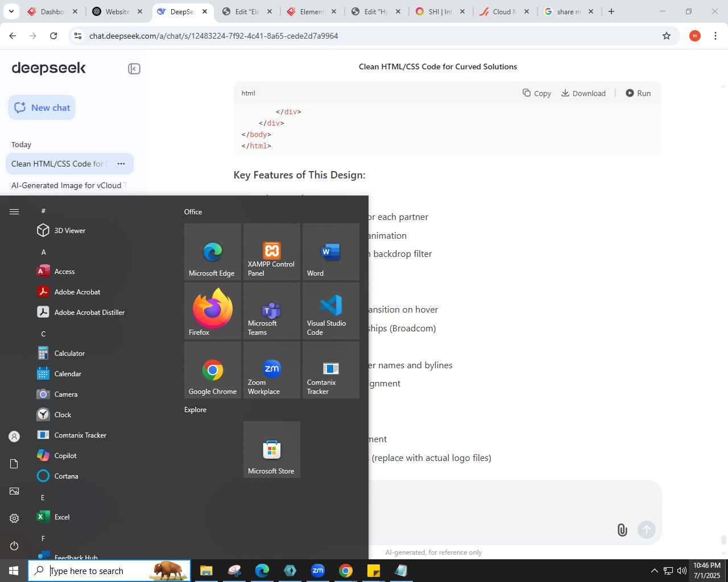Click the address bar URL
The height and width of the screenshot is (582, 728).
[x=214, y=36]
